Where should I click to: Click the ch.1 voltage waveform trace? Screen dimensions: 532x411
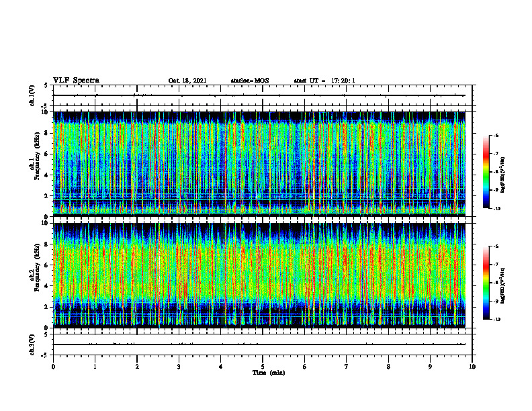coord(259,95)
